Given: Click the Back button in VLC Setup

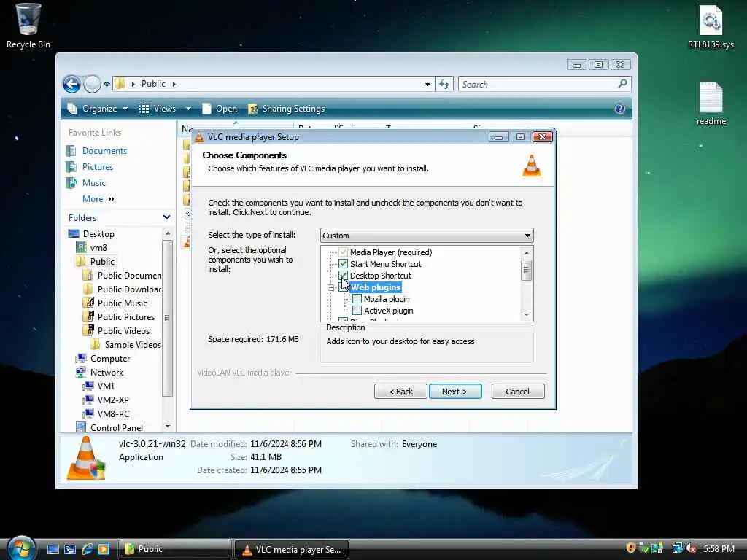Looking at the screenshot, I should coord(400,392).
